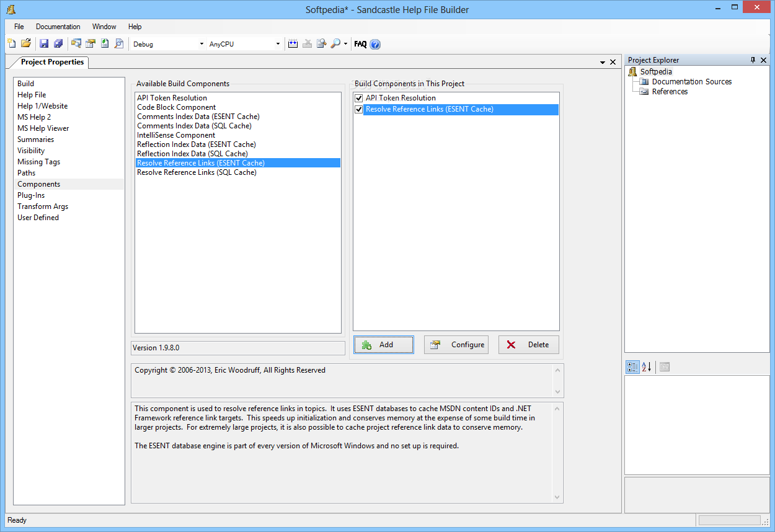The width and height of the screenshot is (775, 532).
Task: Click the Property Pages icon in grid
Action: pyautogui.click(x=665, y=367)
